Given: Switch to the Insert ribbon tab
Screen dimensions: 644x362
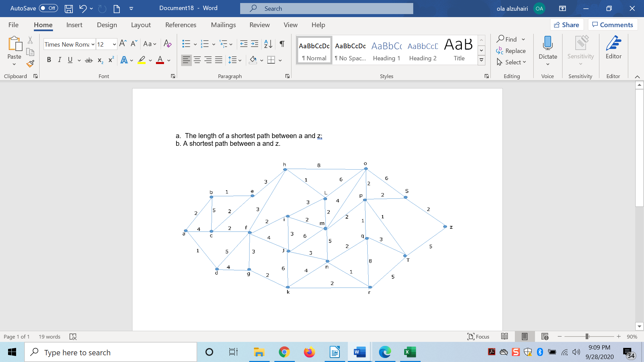Looking at the screenshot, I should click(x=74, y=25).
